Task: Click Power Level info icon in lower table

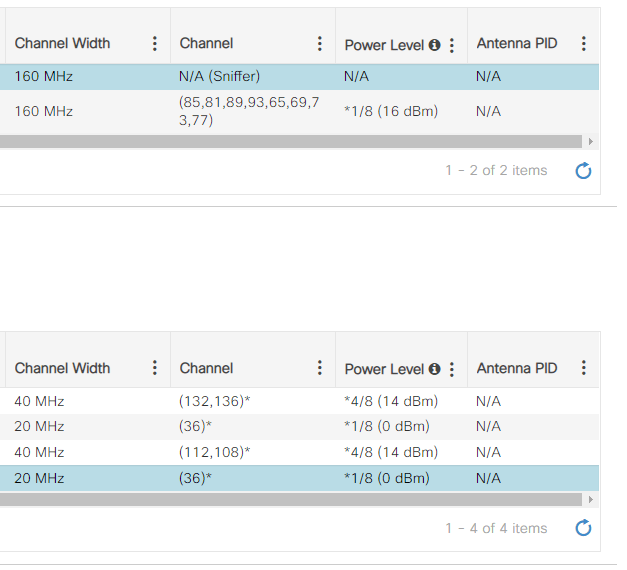Action: pos(434,369)
